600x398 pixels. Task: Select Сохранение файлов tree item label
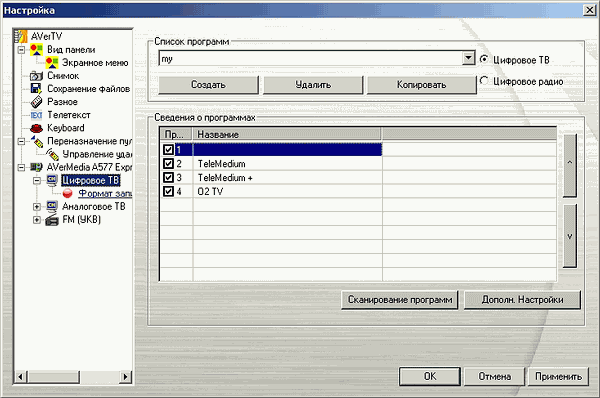88,89
